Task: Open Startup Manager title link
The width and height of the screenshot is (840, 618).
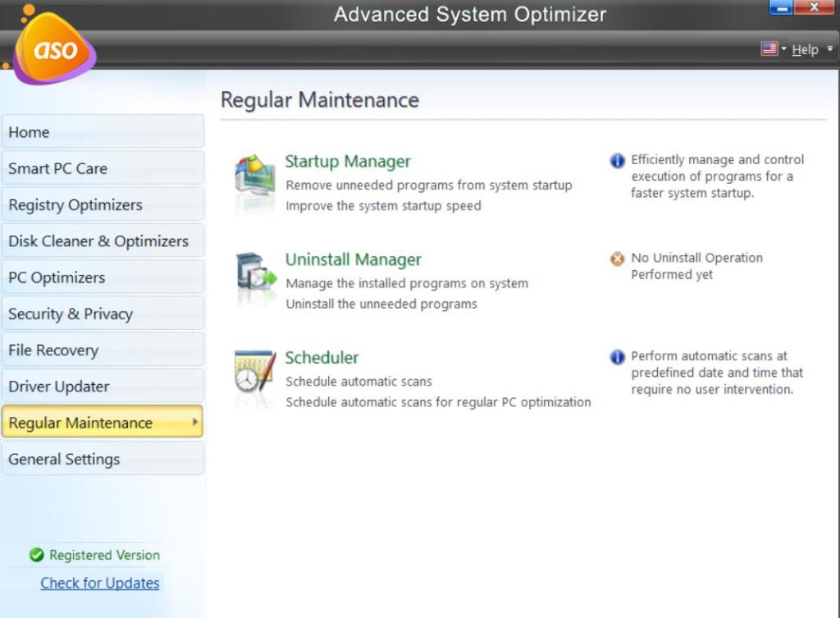Action: [348, 161]
